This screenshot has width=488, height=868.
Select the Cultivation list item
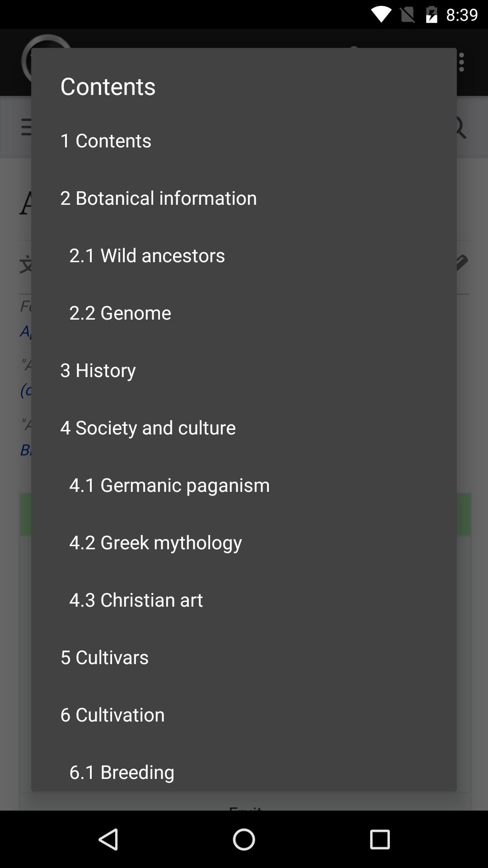[112, 714]
